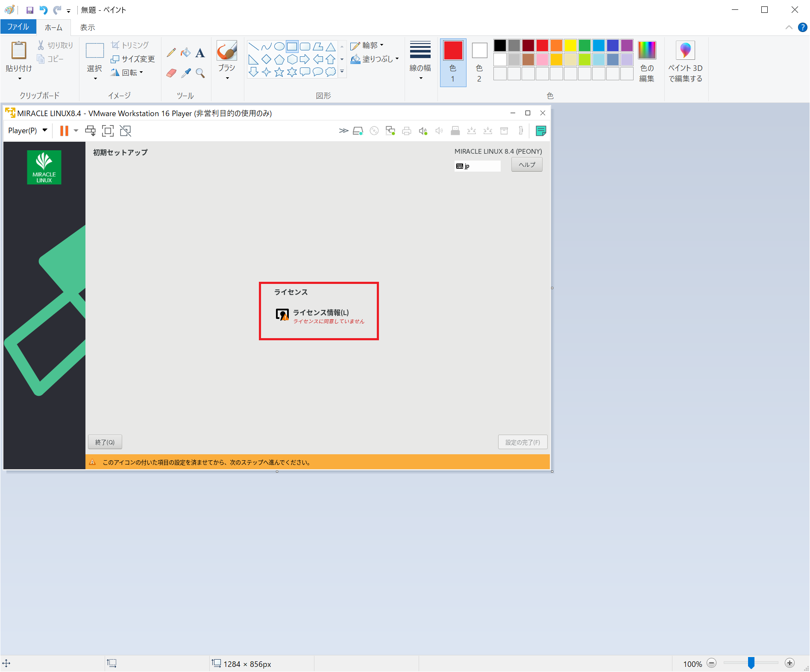
Task: Open the Outline (輪郭) dropdown
Action: point(367,45)
